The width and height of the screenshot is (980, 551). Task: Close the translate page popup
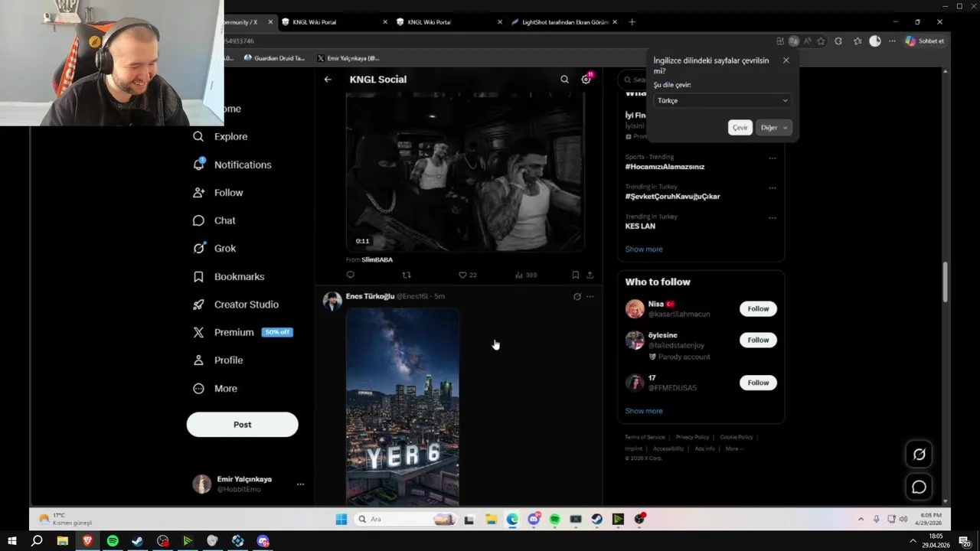coord(786,60)
